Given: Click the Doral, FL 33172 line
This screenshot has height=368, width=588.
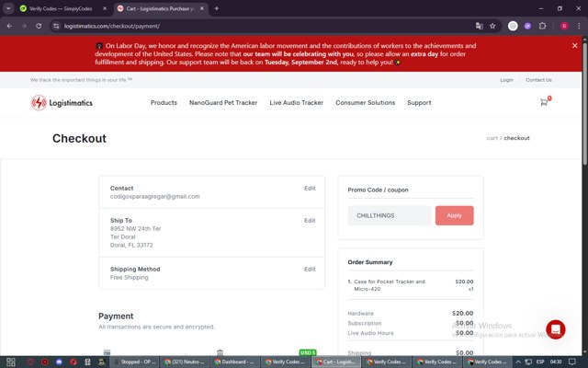Looking at the screenshot, I should tap(131, 246).
